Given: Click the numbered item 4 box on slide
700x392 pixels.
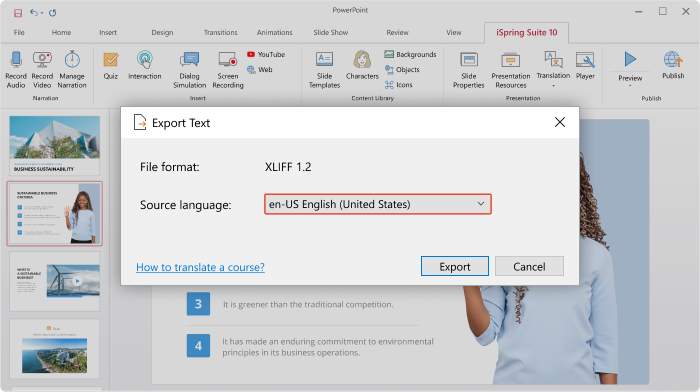Looking at the screenshot, I should (x=198, y=346).
